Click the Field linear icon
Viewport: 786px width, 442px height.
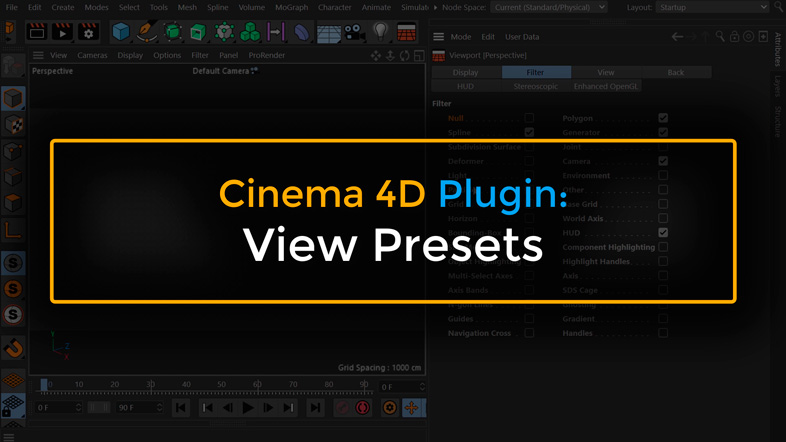tap(276, 33)
